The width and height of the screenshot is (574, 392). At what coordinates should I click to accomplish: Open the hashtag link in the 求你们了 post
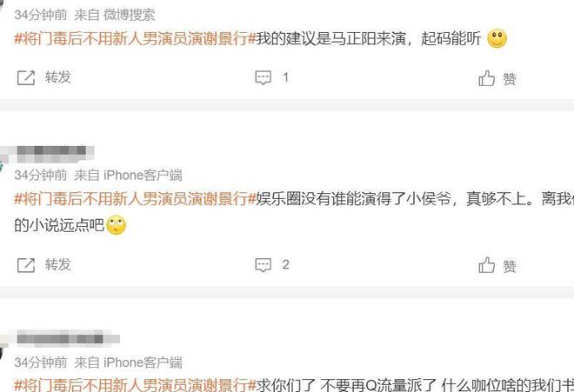coord(135,385)
